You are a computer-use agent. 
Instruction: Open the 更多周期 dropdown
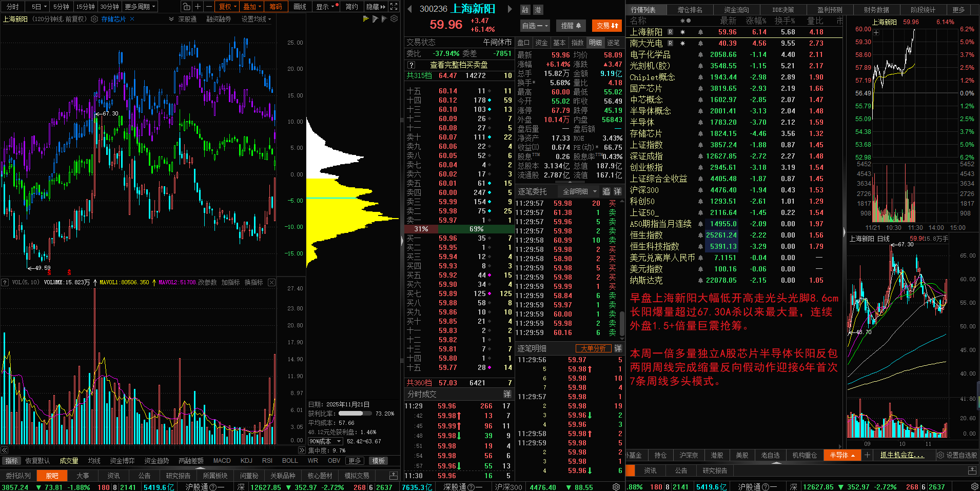coord(140,7)
